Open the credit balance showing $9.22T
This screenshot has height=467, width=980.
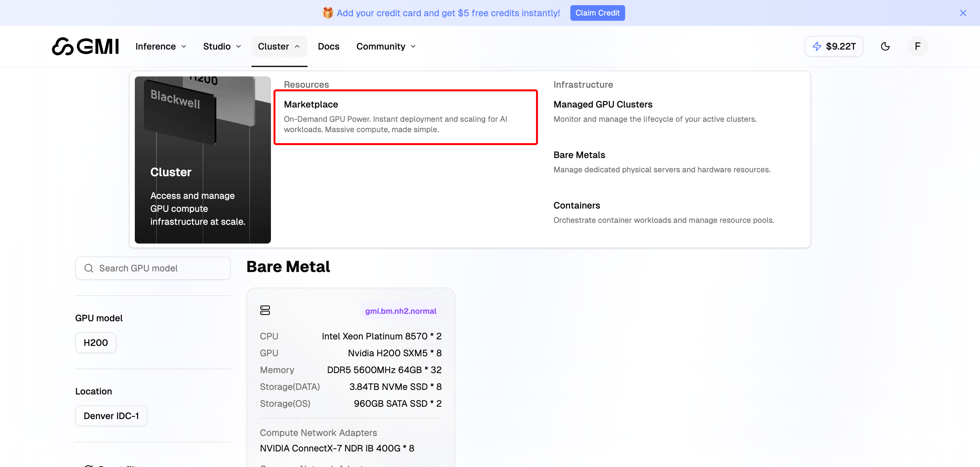(x=834, y=46)
